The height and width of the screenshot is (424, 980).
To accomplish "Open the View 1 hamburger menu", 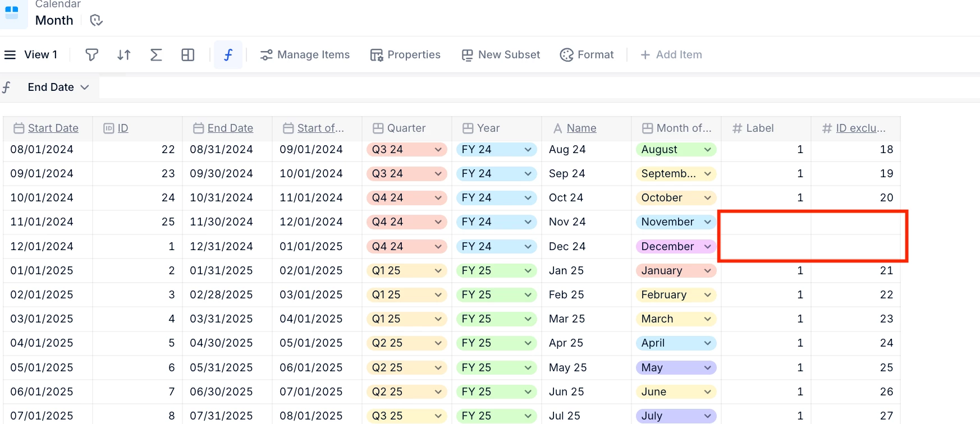I will [x=10, y=54].
